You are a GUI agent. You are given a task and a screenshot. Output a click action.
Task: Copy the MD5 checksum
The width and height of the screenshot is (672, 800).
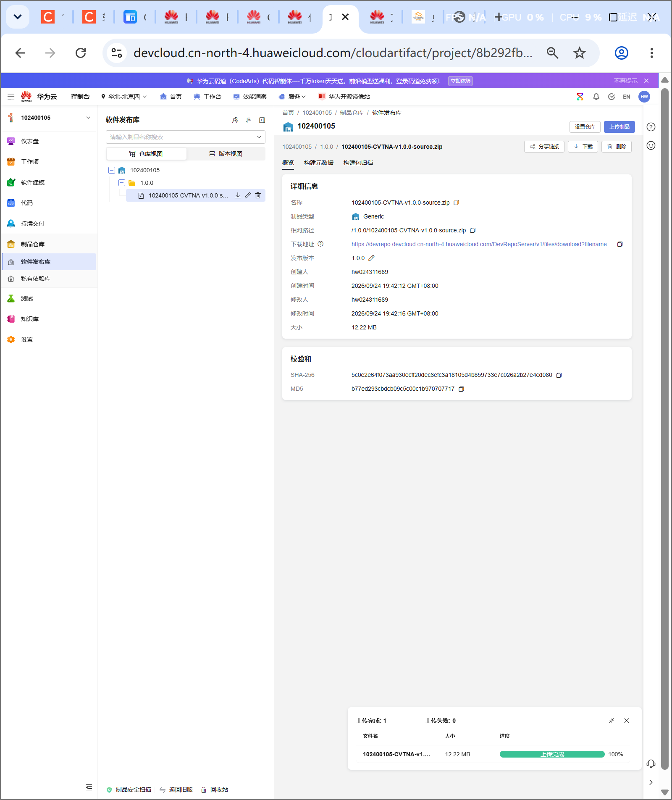(x=461, y=389)
